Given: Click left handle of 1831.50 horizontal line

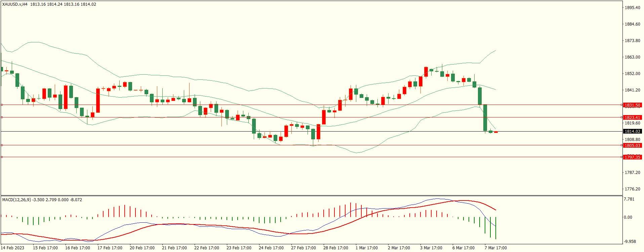Looking at the screenshot, I should click(2, 105).
